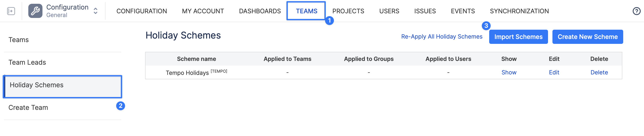Viewport: 644px width, 136px height.
Task: Open the EVENTS tab
Action: [463, 11]
